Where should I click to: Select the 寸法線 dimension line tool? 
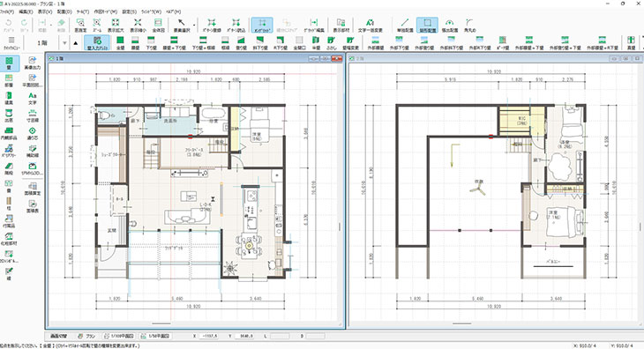pos(33,116)
